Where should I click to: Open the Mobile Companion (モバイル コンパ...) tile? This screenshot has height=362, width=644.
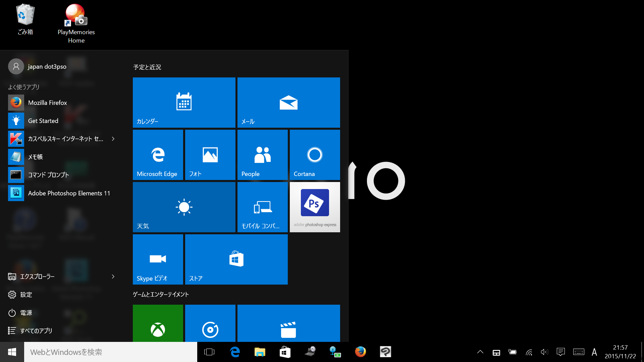point(262,207)
